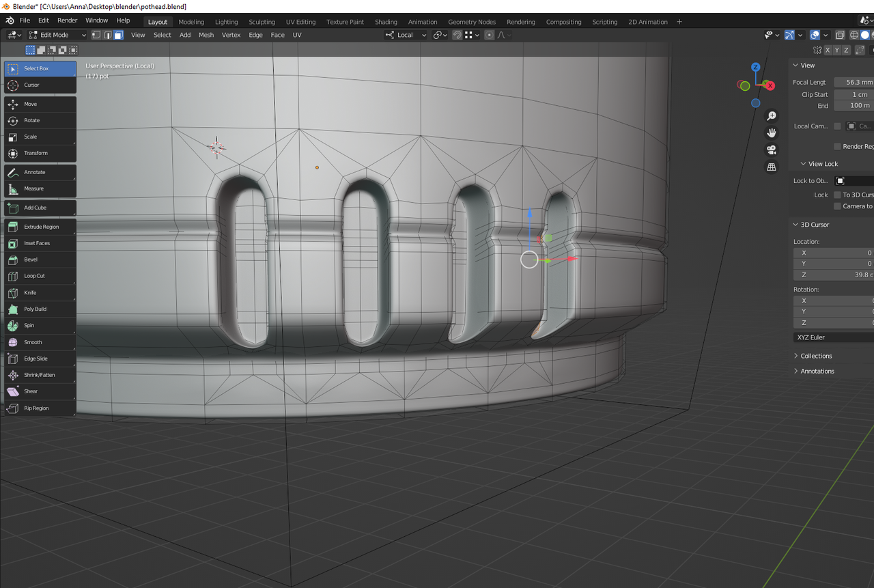This screenshot has width=874, height=588.
Task: Enable Lock To 3D Cursor checkbox
Action: [837, 195]
